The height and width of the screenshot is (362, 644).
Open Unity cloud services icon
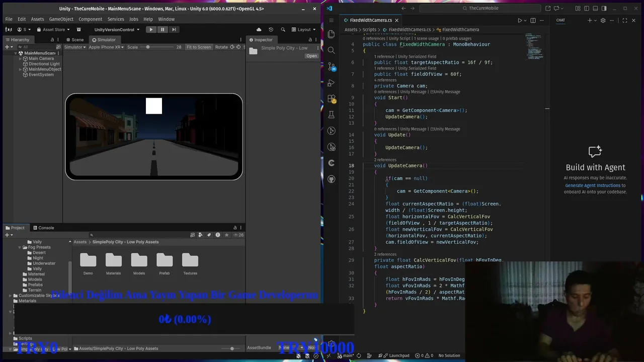pyautogui.click(x=259, y=30)
